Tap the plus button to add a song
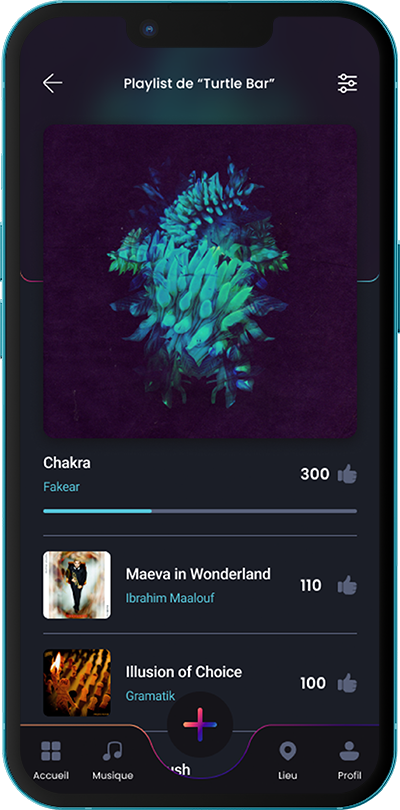This screenshot has height=810, width=400. (x=200, y=725)
